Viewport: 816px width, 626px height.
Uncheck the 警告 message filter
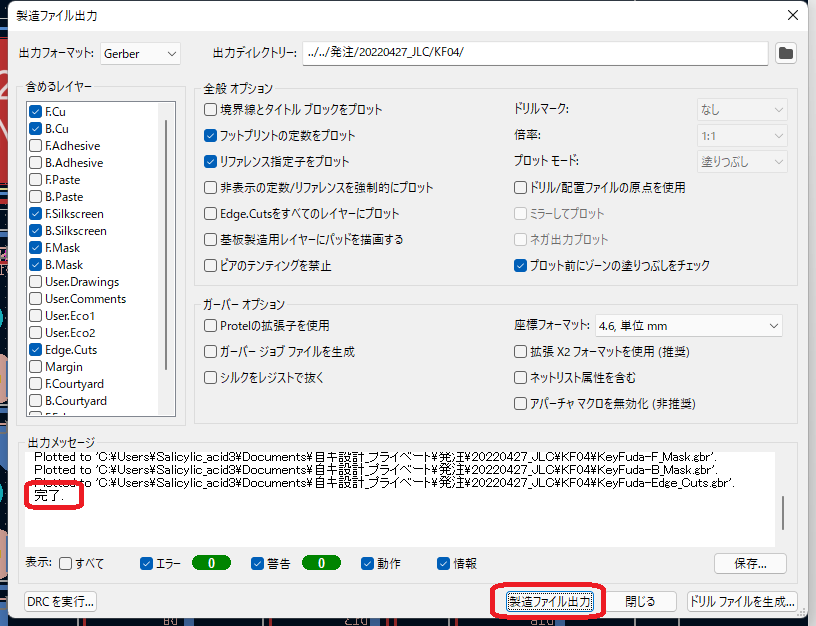[258, 564]
